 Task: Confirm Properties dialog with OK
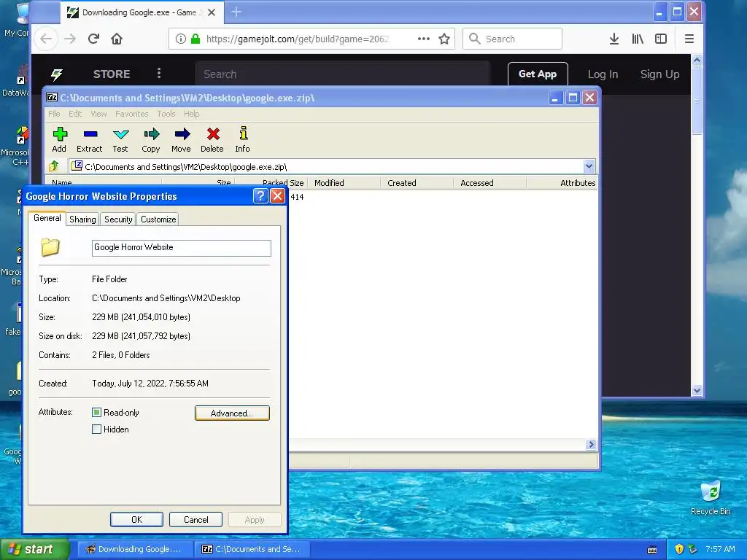click(136, 519)
